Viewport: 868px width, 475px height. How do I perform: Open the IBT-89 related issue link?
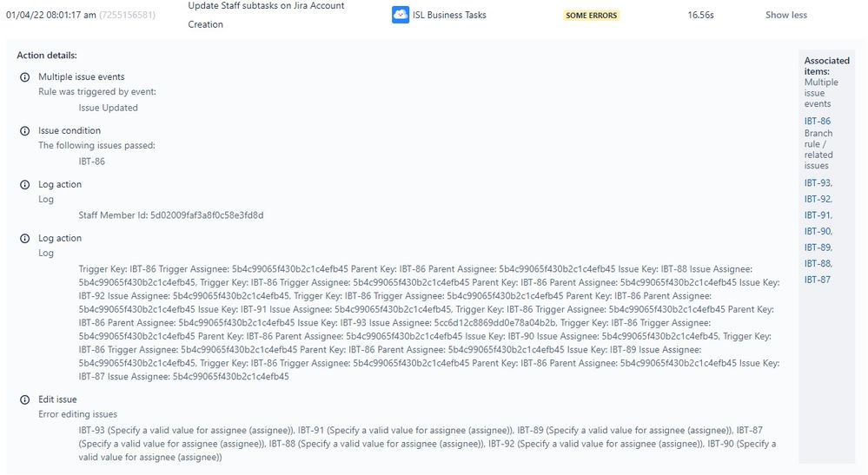(x=818, y=247)
